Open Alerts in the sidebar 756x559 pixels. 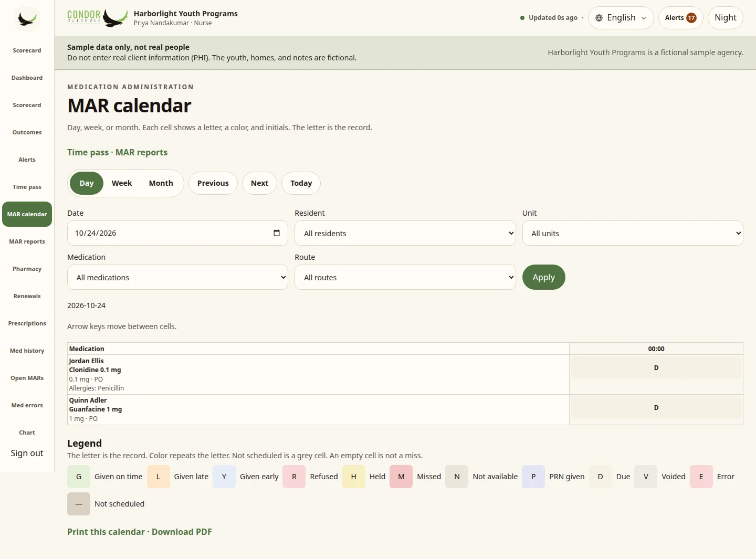pyautogui.click(x=27, y=160)
